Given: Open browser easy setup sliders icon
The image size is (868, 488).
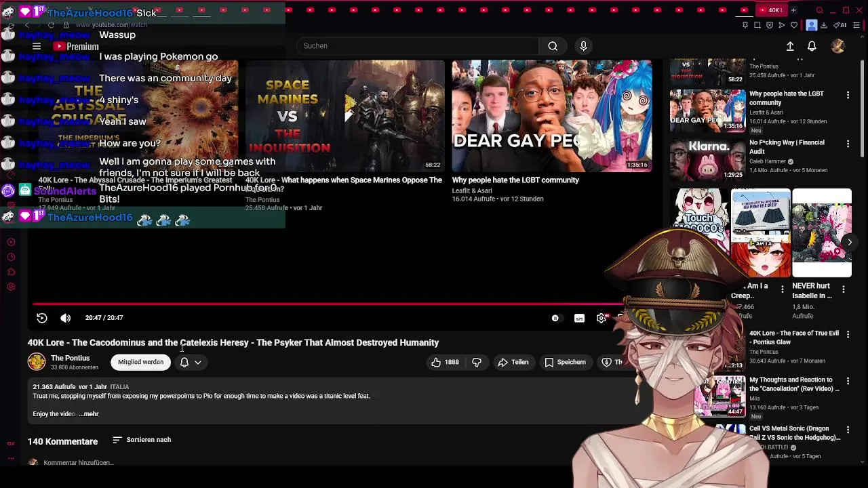Looking at the screenshot, I should tap(857, 25).
